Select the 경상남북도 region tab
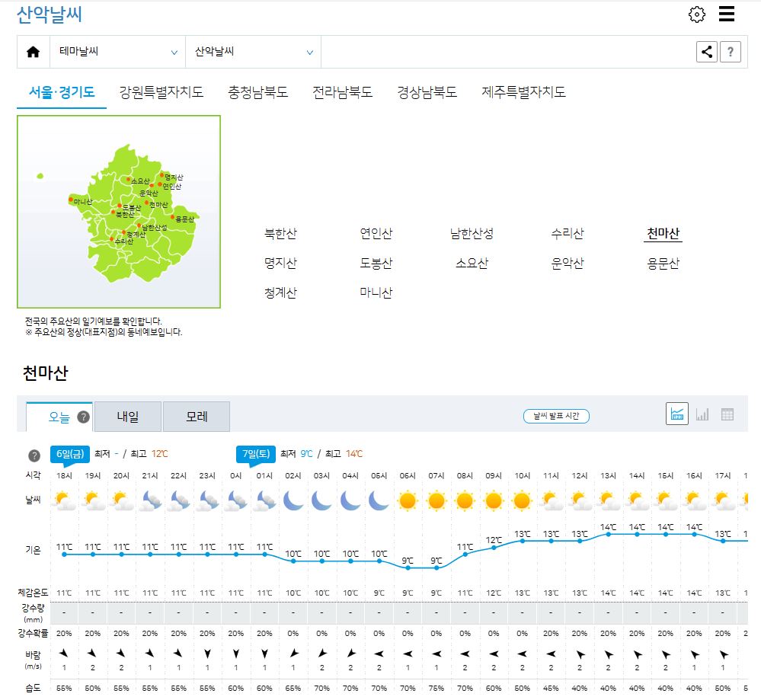The height and width of the screenshot is (700, 761). point(427,92)
